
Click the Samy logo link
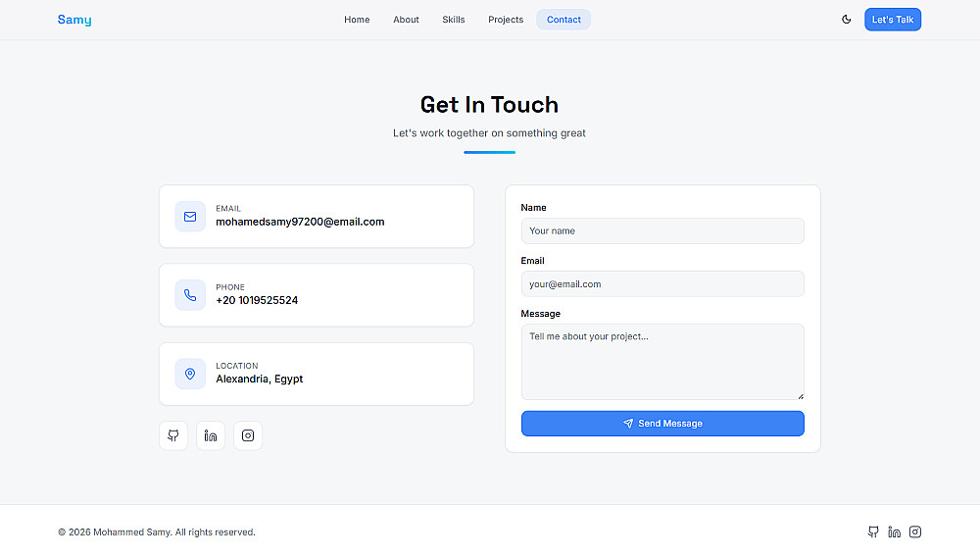(74, 20)
